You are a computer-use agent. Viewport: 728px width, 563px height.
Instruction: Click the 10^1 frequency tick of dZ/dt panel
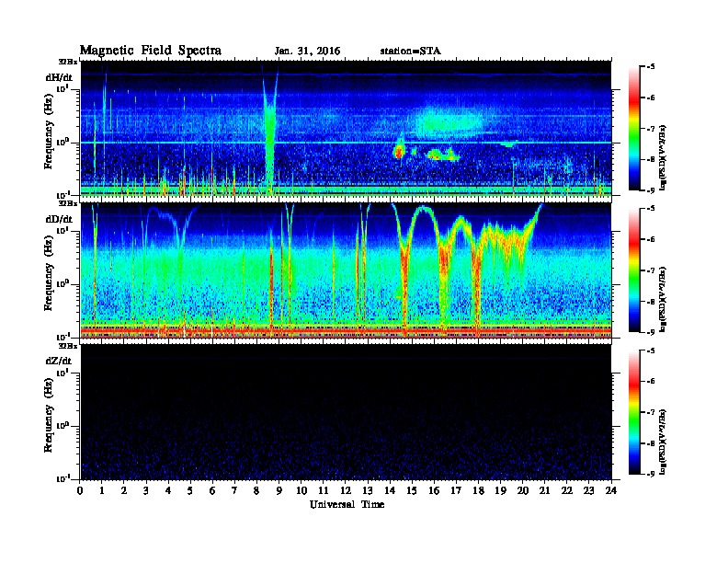click(63, 372)
